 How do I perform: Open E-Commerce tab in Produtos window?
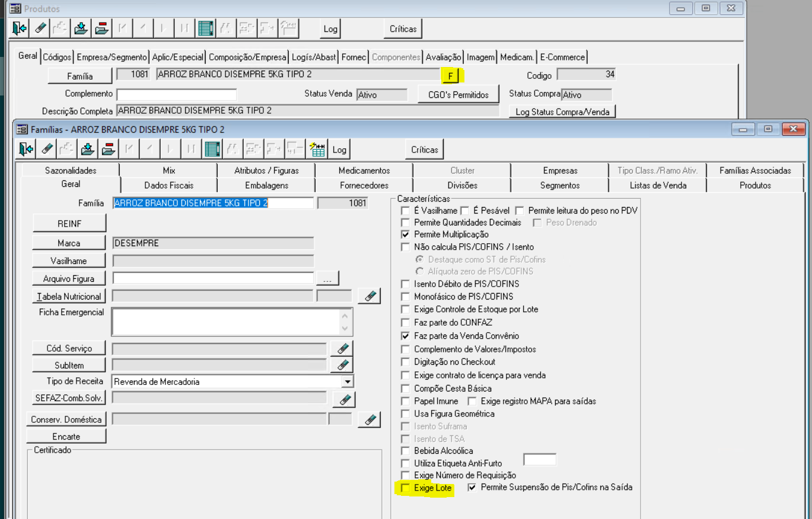point(562,57)
